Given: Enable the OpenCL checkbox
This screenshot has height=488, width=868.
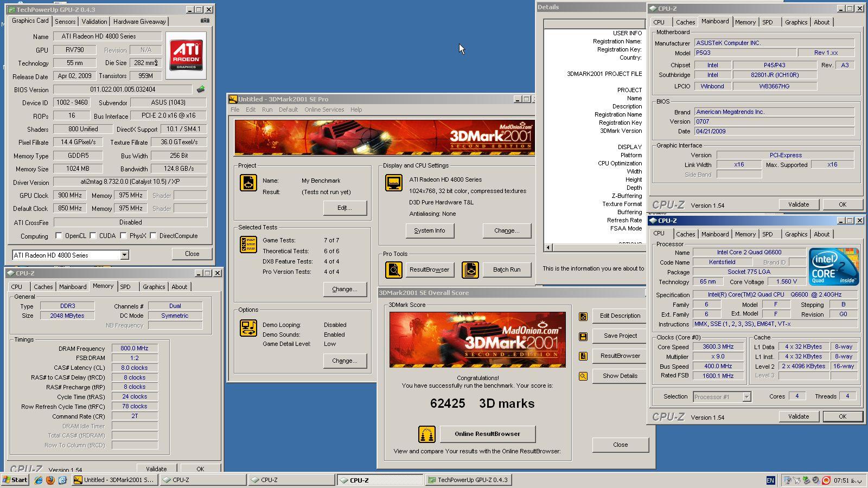Looking at the screenshot, I should coord(59,236).
